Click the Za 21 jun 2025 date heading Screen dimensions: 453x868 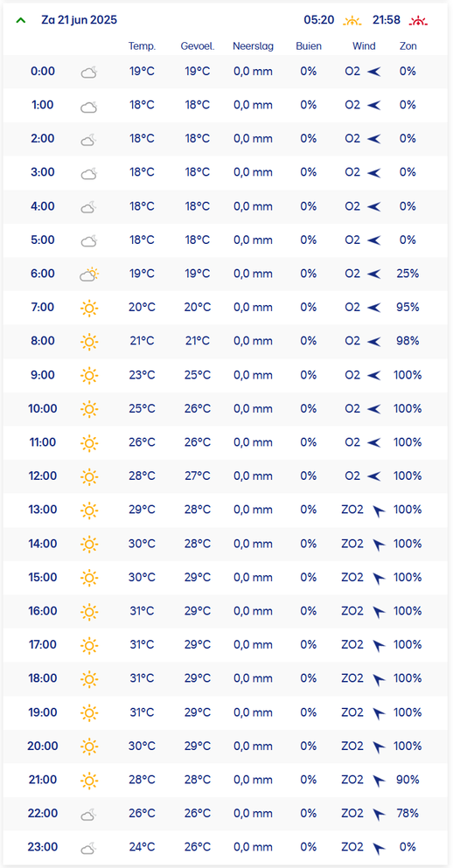[80, 20]
